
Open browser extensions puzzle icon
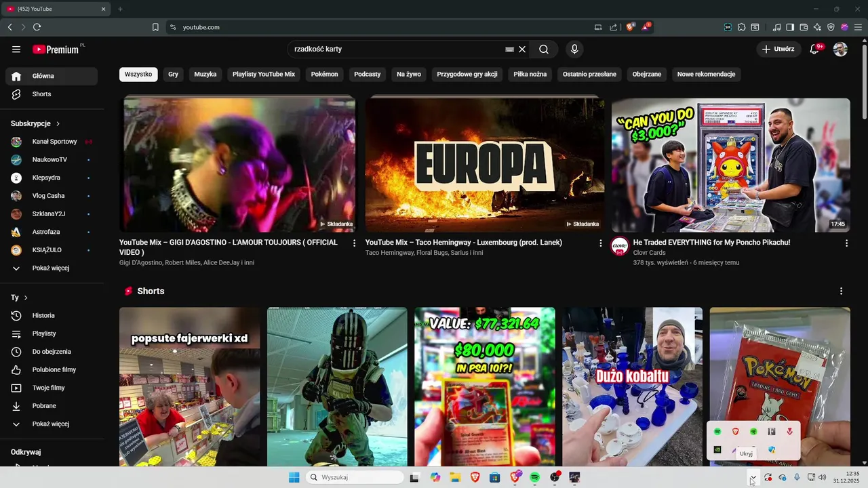click(x=741, y=27)
